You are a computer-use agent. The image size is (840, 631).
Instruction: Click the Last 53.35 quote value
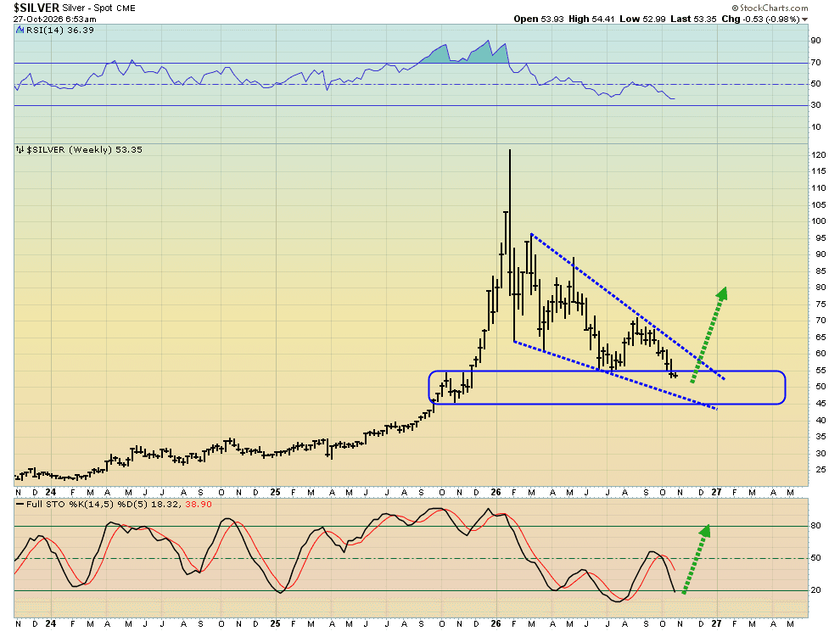tap(693, 19)
